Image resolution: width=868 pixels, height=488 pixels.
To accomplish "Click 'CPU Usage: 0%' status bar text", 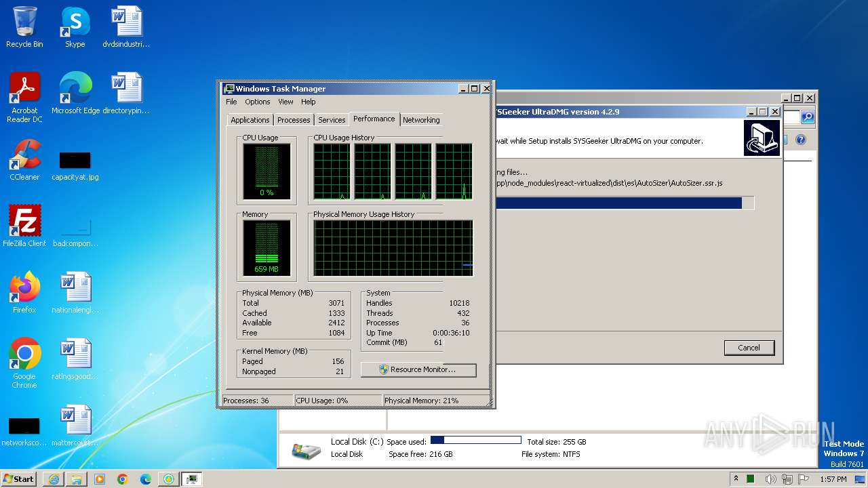I will (x=321, y=401).
